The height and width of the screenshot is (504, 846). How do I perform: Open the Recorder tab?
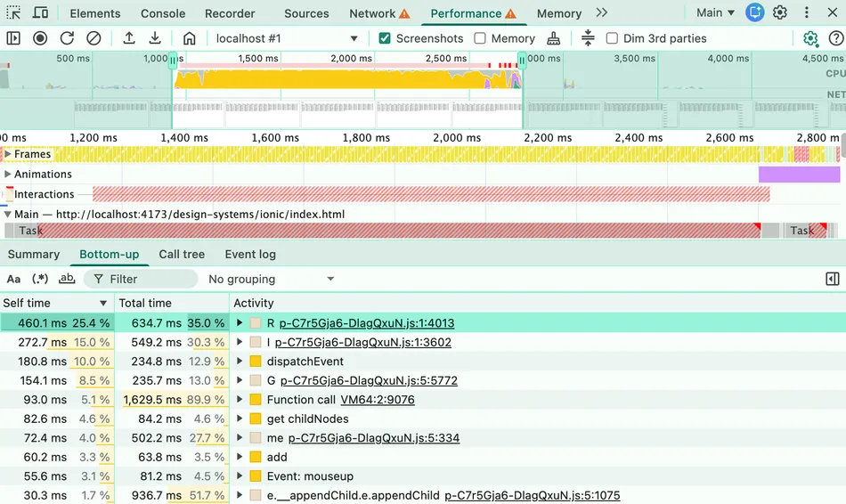230,13
